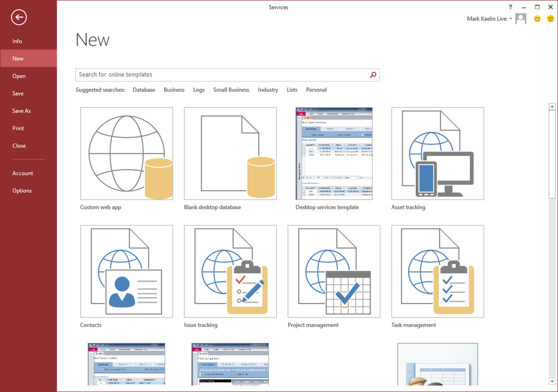Search suggested term Database

click(144, 90)
